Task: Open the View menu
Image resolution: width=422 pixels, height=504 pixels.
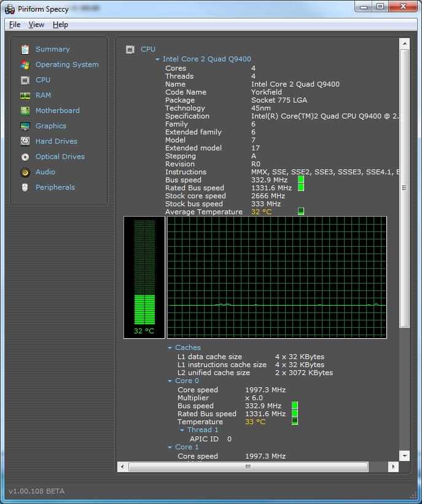Action: [36, 25]
